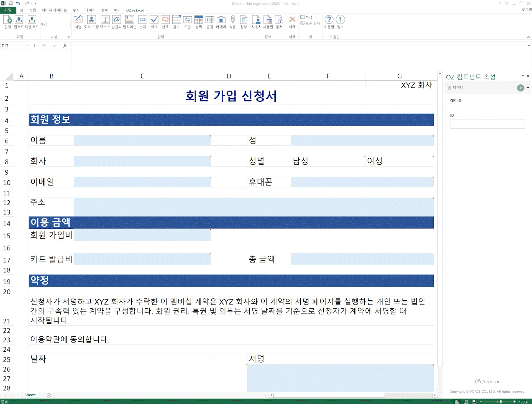Screen dimensions: 532x404
Task: Click 로그인 (Sign in) at top right
Action: coord(526,10)
